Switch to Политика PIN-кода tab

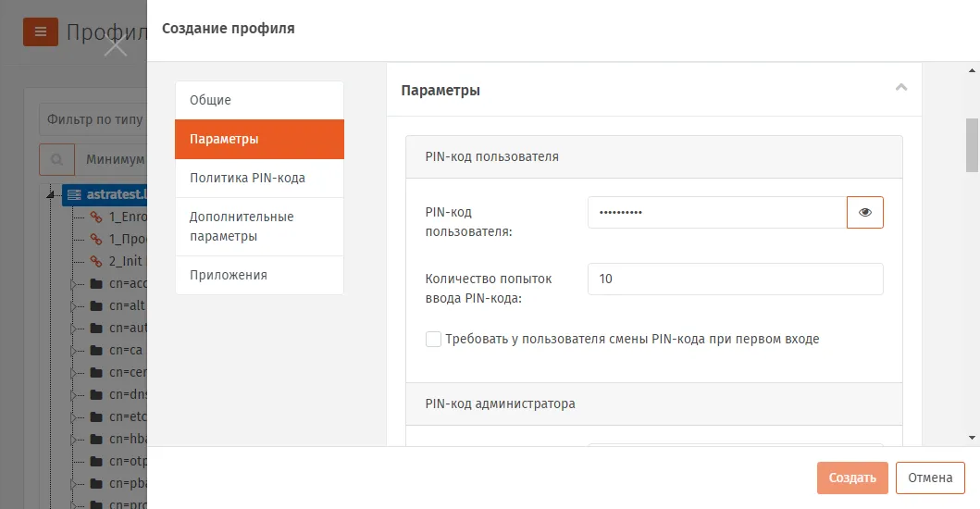coord(259,179)
